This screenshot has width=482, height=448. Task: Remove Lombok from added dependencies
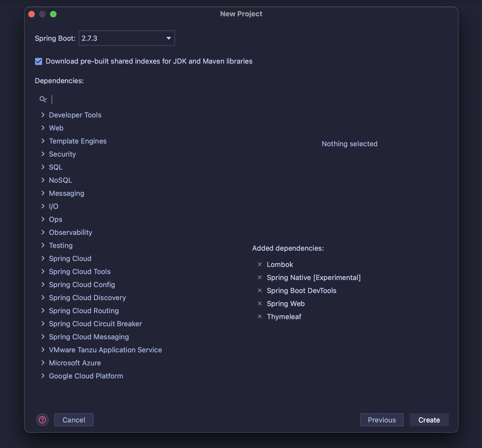coord(260,264)
